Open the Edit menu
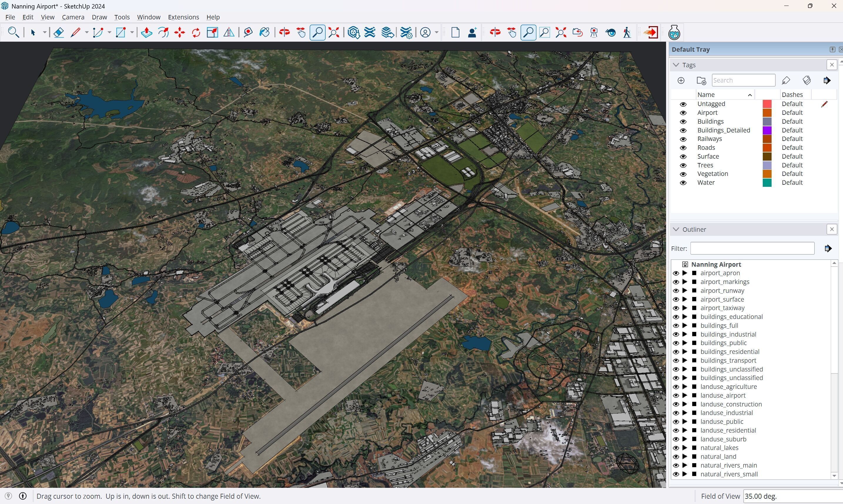The height and width of the screenshot is (504, 843). [x=28, y=17]
